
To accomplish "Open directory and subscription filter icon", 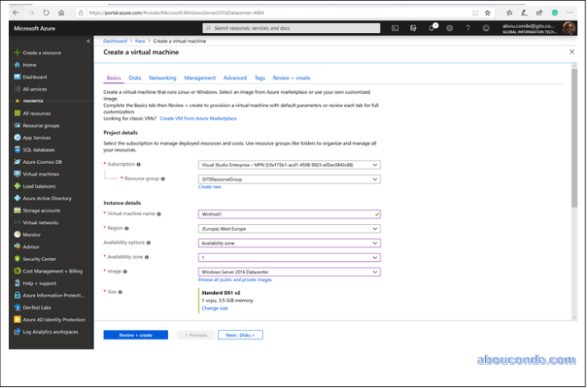I will point(413,28).
